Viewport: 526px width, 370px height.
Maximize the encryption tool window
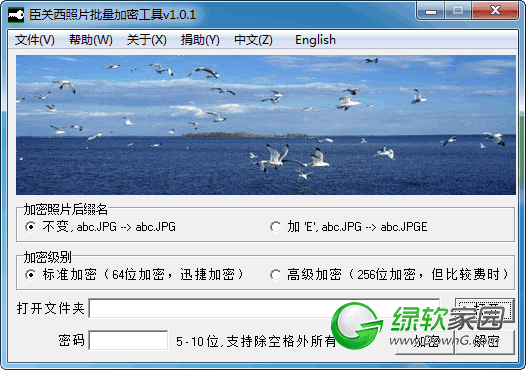point(458,11)
